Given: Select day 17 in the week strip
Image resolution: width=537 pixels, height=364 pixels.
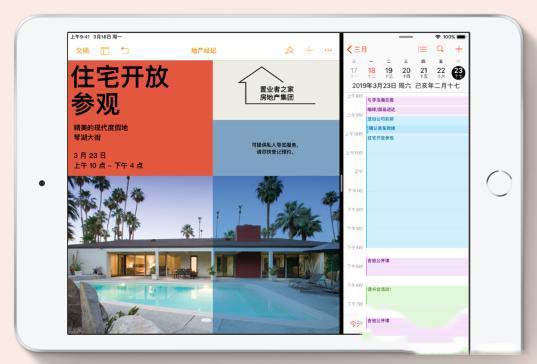Looking at the screenshot, I should tap(354, 72).
